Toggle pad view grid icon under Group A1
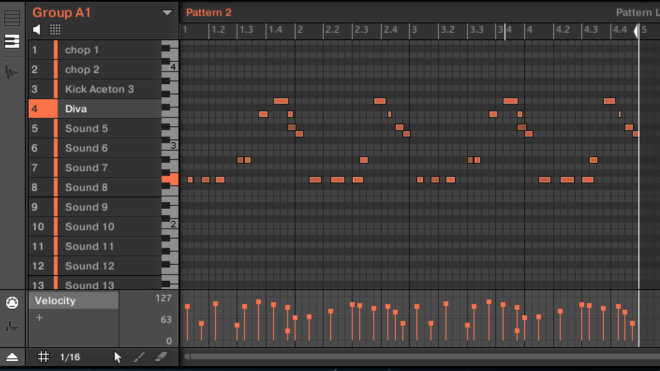 coord(55,29)
